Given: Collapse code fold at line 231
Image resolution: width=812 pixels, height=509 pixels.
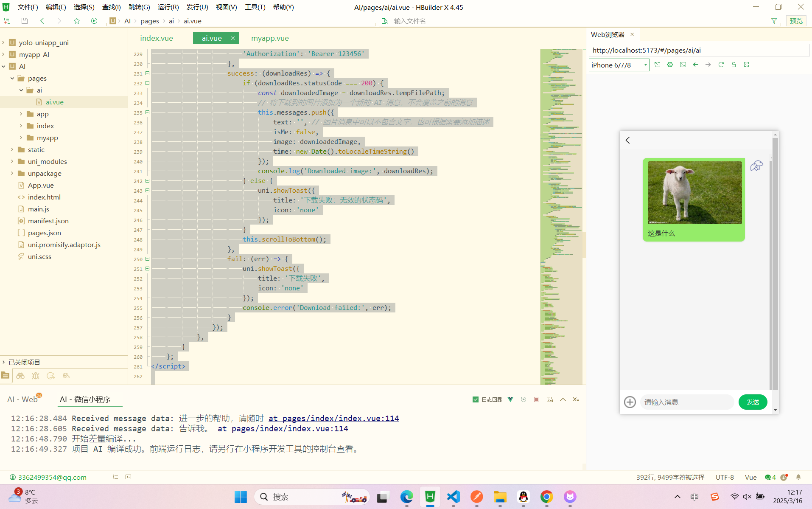Looking at the screenshot, I should (147, 73).
